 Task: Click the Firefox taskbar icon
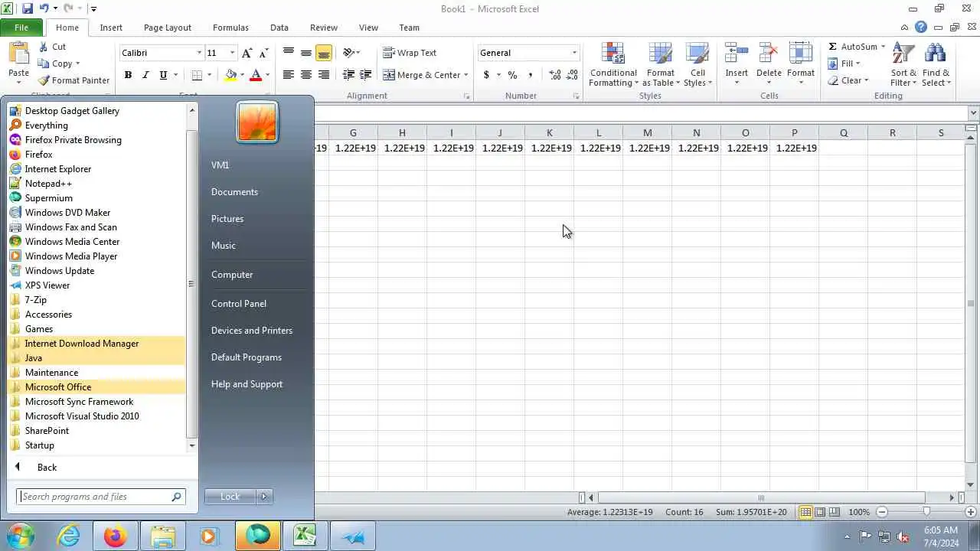point(116,536)
